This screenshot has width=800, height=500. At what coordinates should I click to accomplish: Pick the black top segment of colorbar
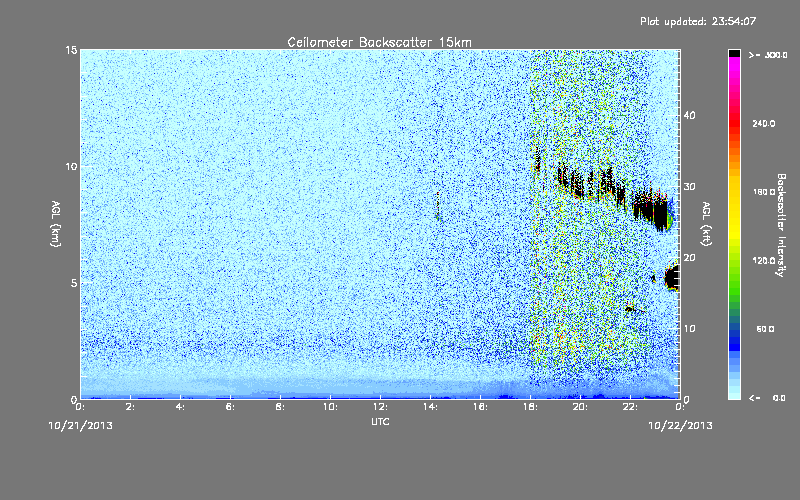734,53
